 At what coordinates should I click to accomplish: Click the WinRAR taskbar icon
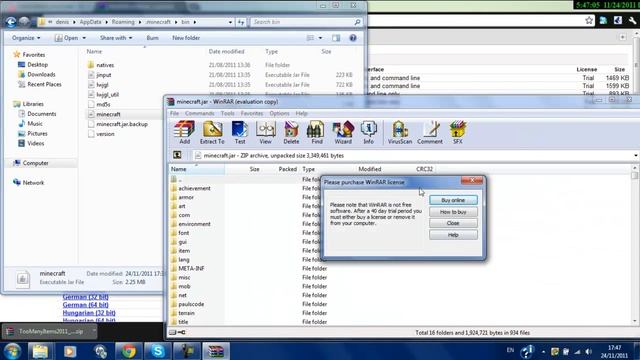click(216, 351)
